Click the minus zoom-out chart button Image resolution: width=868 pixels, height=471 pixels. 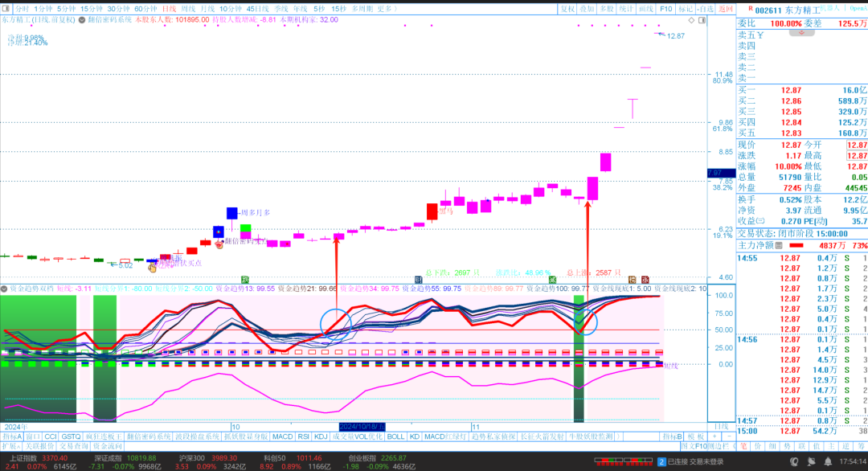[x=728, y=436]
